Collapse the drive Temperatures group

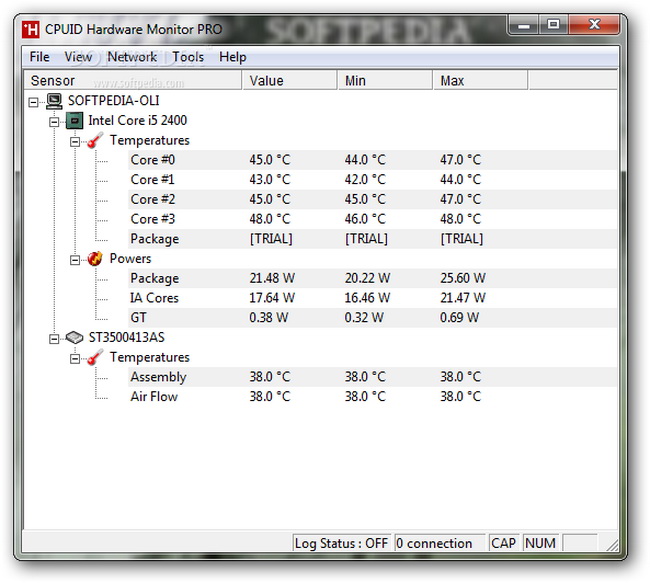75,359
